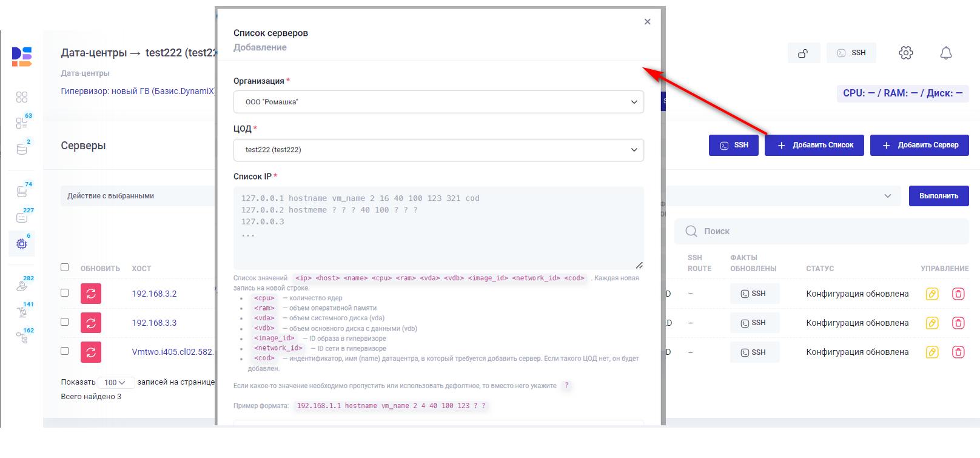The image size is (980, 458).
Task: Check the checkbox for row 192.168.3.2
Action: pos(65,293)
